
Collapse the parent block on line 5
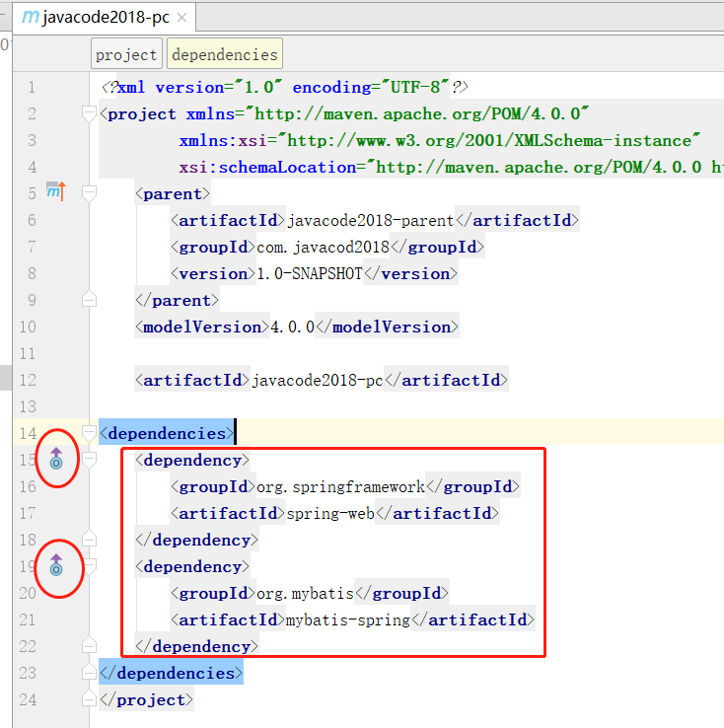(x=90, y=193)
